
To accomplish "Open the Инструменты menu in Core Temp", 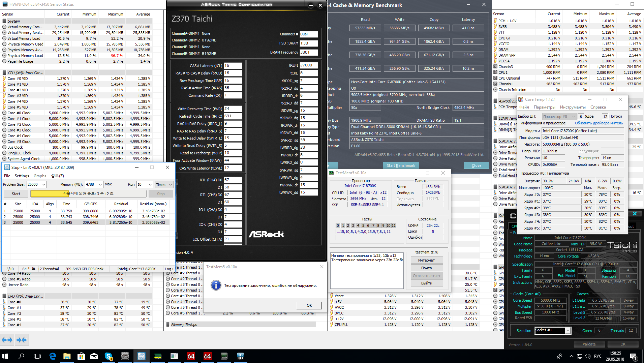I will [x=573, y=107].
